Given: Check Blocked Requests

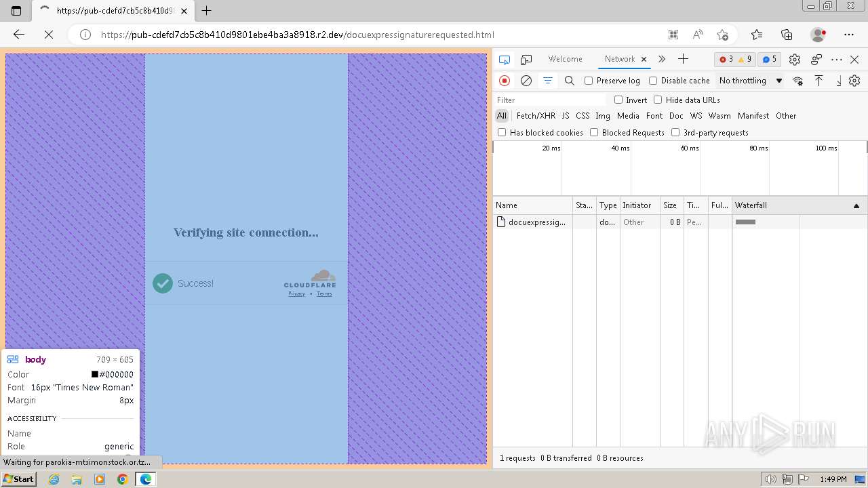Looking at the screenshot, I should tap(594, 132).
